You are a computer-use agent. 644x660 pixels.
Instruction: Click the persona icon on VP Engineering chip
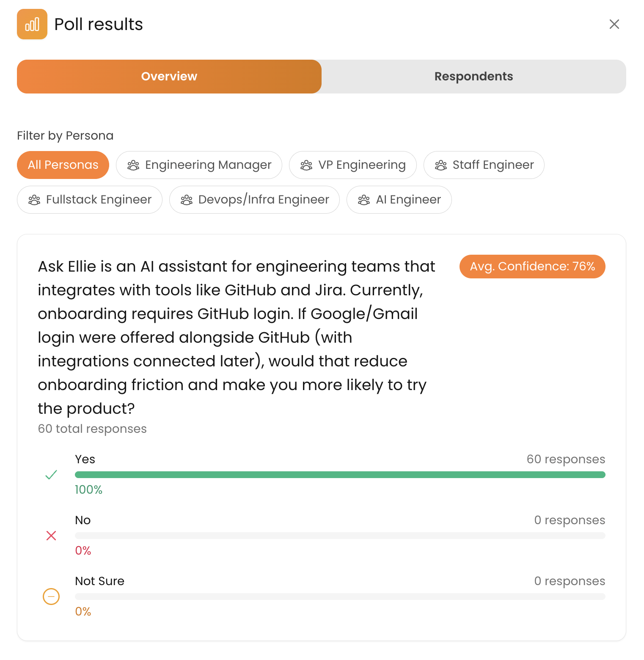(306, 165)
